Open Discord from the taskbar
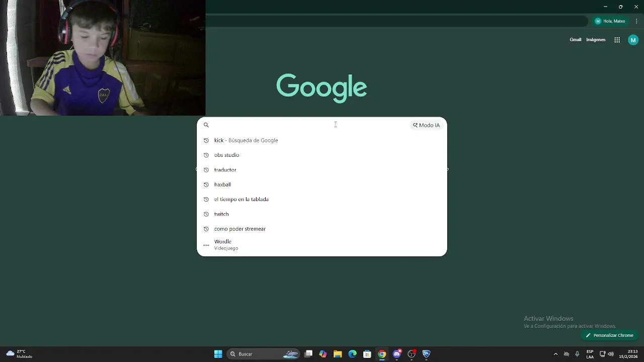Image resolution: width=644 pixels, height=362 pixels. coord(397,354)
